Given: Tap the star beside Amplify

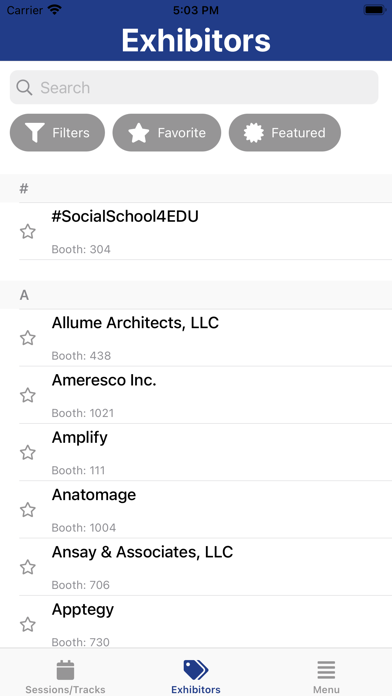Looking at the screenshot, I should click(x=28, y=452).
